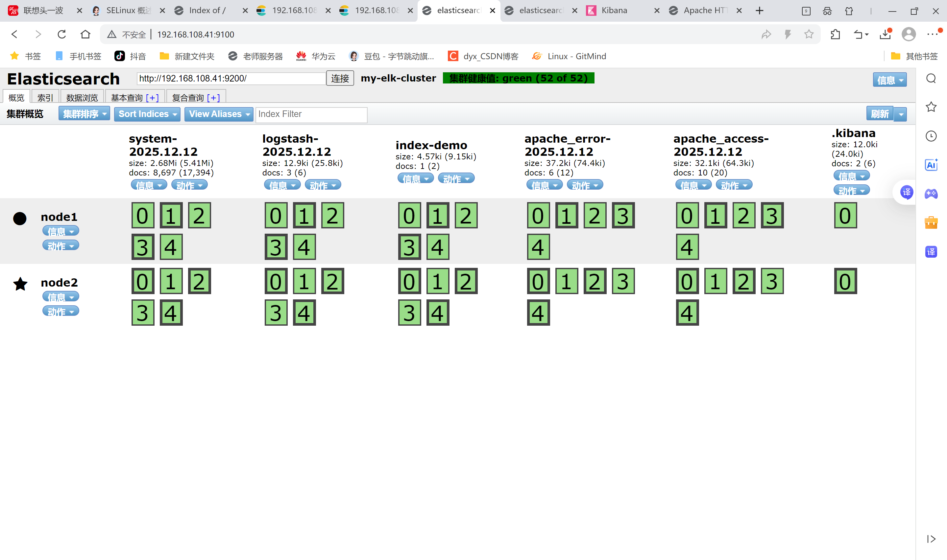Open the arrow next to 刷新 button
Viewport: 947px width, 560px height.
click(x=901, y=114)
